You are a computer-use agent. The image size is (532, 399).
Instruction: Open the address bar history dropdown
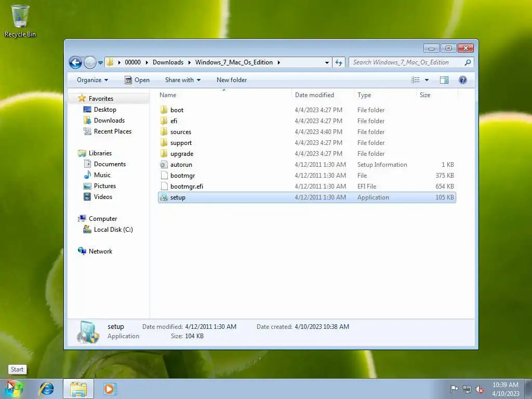[x=327, y=62]
